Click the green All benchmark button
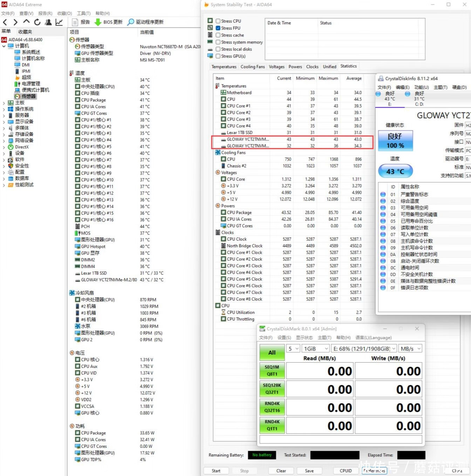 click(272, 353)
